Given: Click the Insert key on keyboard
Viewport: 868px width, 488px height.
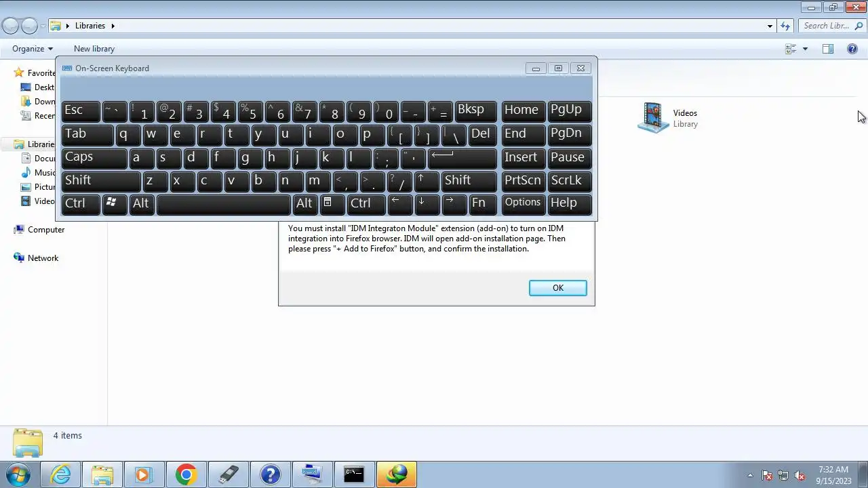Looking at the screenshot, I should tap(523, 158).
